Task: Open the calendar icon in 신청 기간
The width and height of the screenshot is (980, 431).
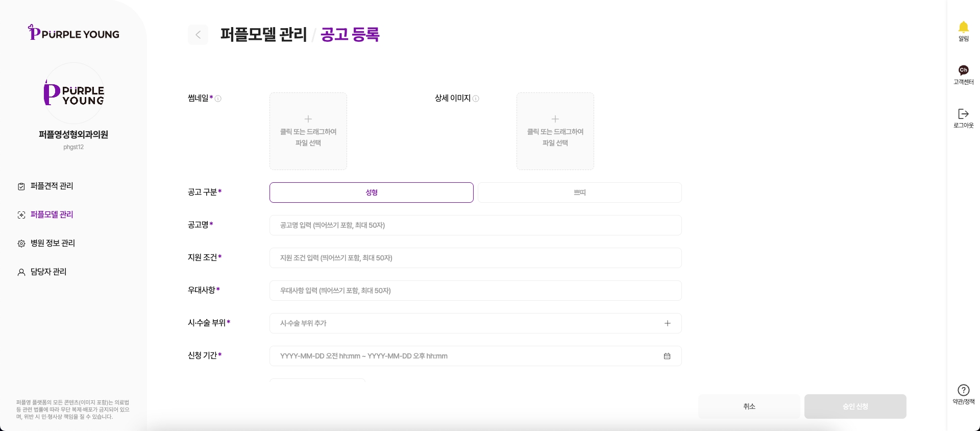Action: click(667, 356)
